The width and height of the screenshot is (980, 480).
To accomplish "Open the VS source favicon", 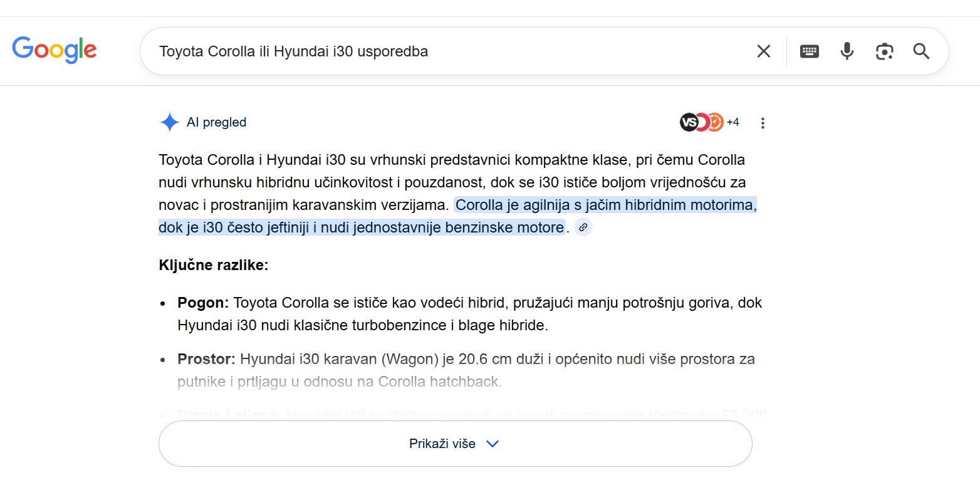I will click(689, 122).
